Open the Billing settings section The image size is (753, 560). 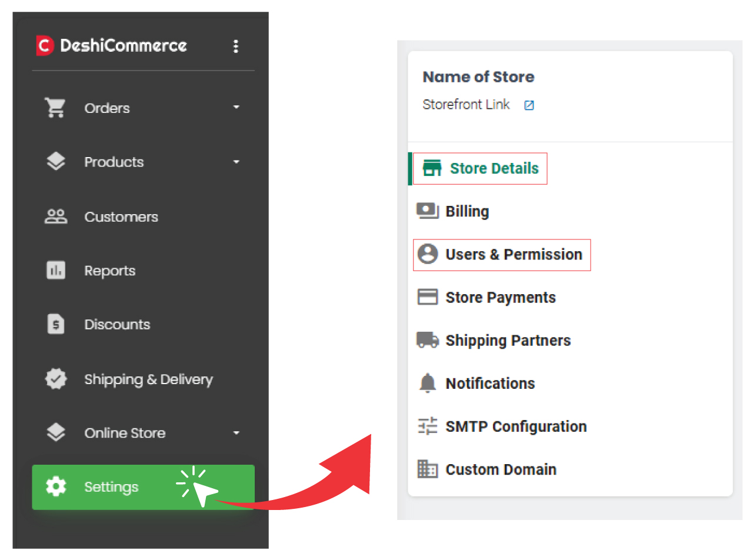tap(467, 211)
